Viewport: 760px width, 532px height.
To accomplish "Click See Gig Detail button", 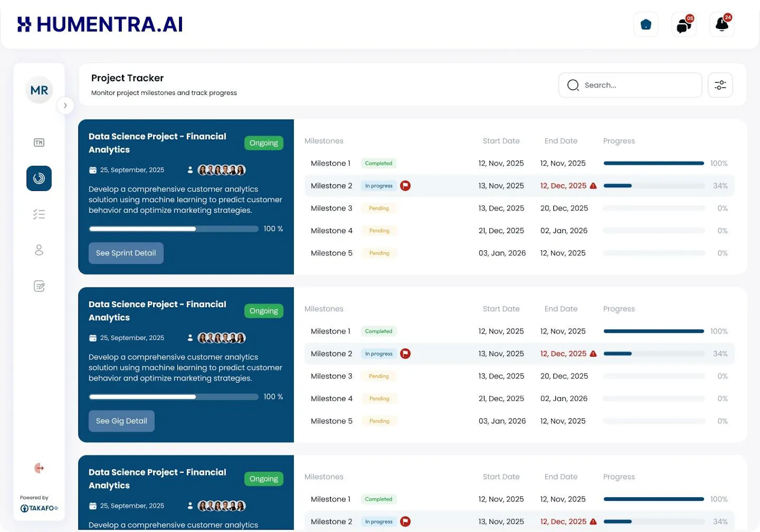I will pos(122,421).
